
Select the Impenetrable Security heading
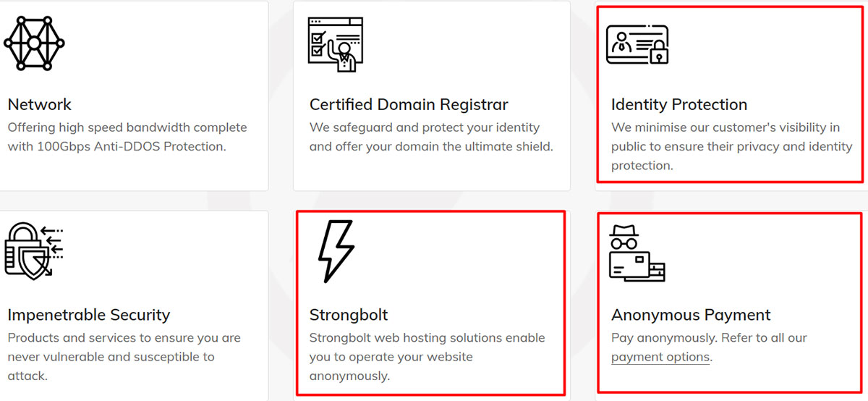pos(89,315)
